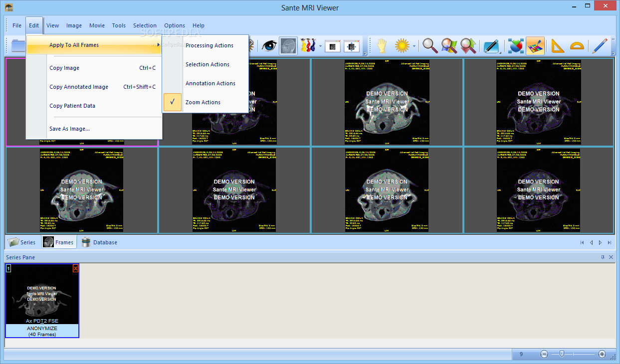The width and height of the screenshot is (620, 364).
Task: Close the open Edit menu
Action: [x=34, y=25]
